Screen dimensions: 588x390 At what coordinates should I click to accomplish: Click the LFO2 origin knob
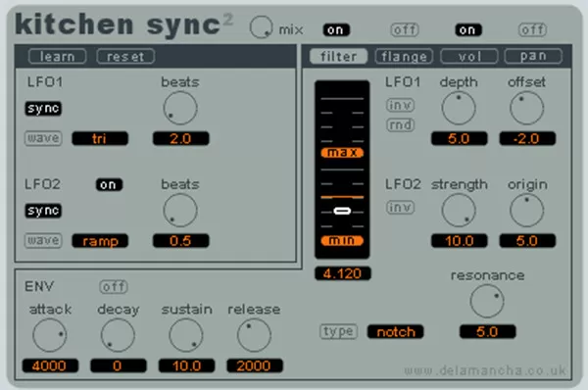[527, 211]
